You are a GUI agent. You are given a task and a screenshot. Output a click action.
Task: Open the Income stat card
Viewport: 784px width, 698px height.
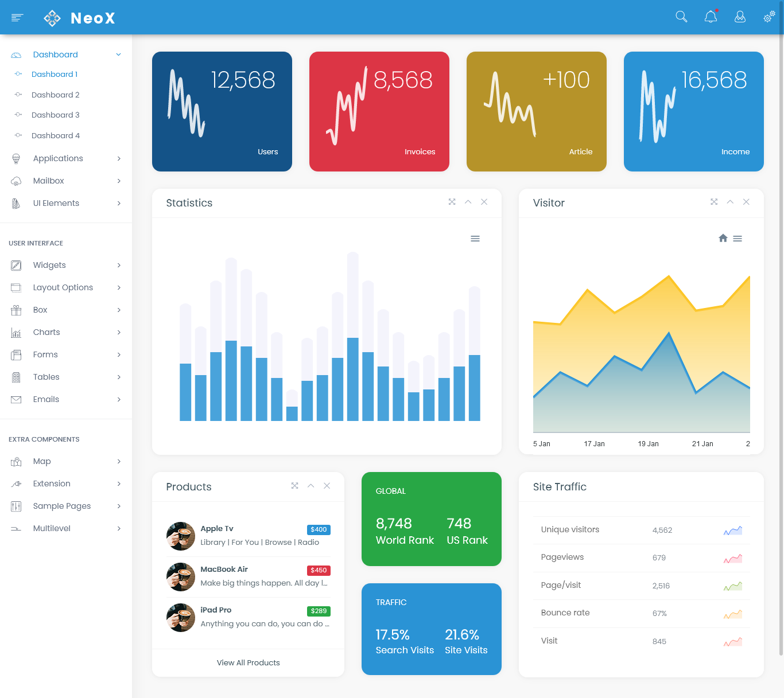point(694,112)
